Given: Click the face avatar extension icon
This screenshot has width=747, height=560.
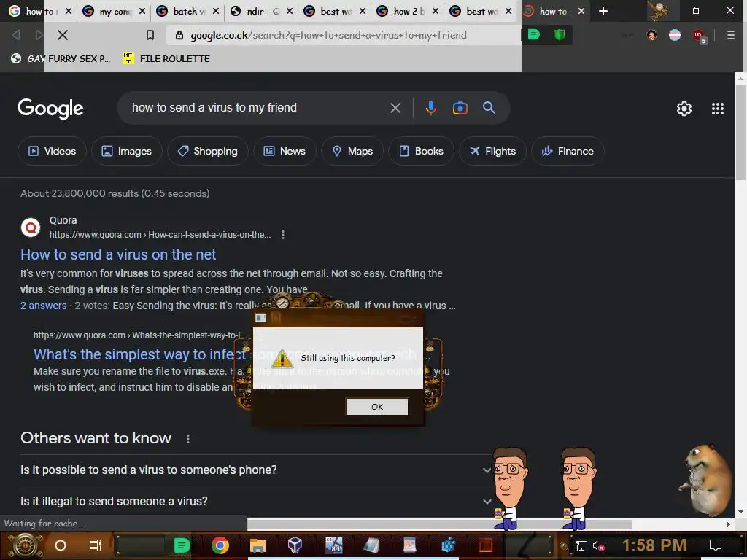Looking at the screenshot, I should tap(651, 35).
